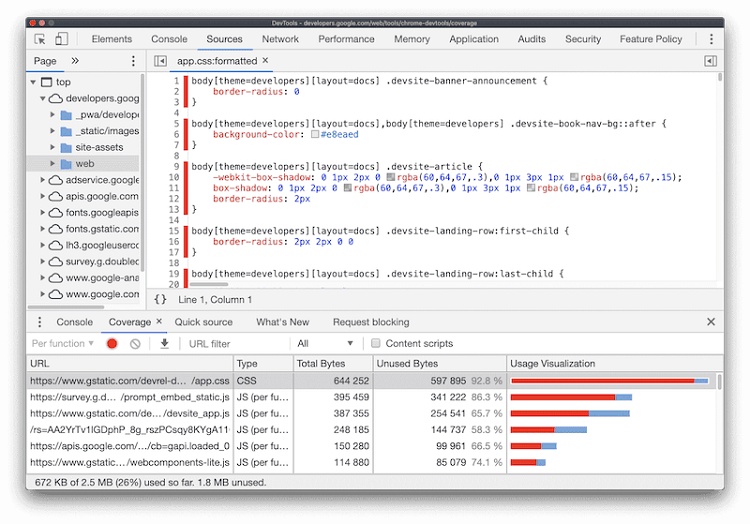Select the app.css coverage row
This screenshot has height=524, width=750.
372,381
